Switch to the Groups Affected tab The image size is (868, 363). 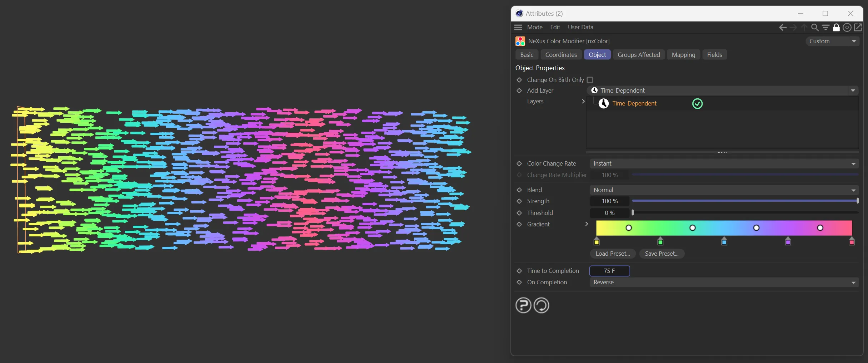click(x=639, y=55)
